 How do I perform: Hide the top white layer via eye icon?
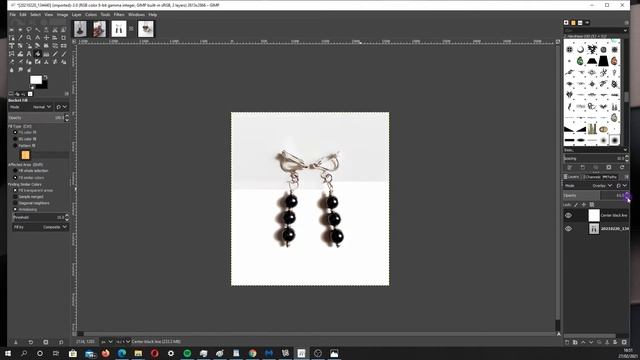[568, 216]
